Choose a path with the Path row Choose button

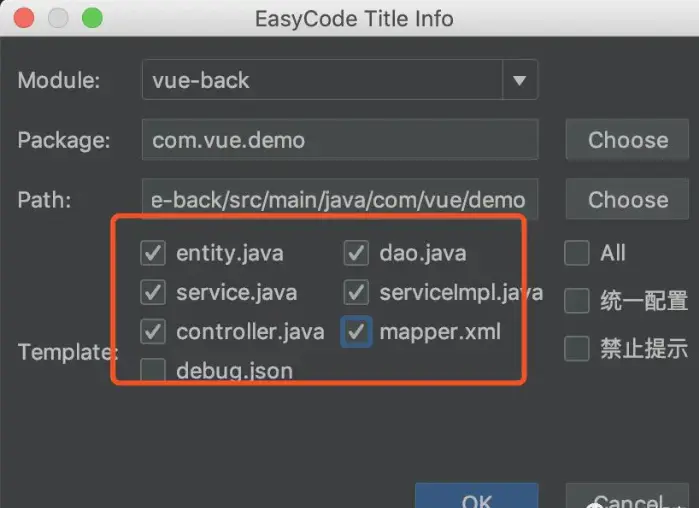pos(627,199)
